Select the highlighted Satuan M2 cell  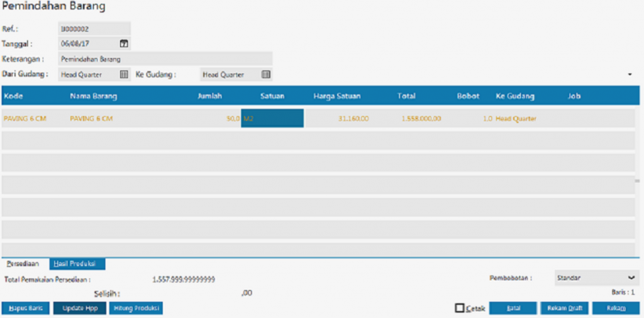point(272,118)
